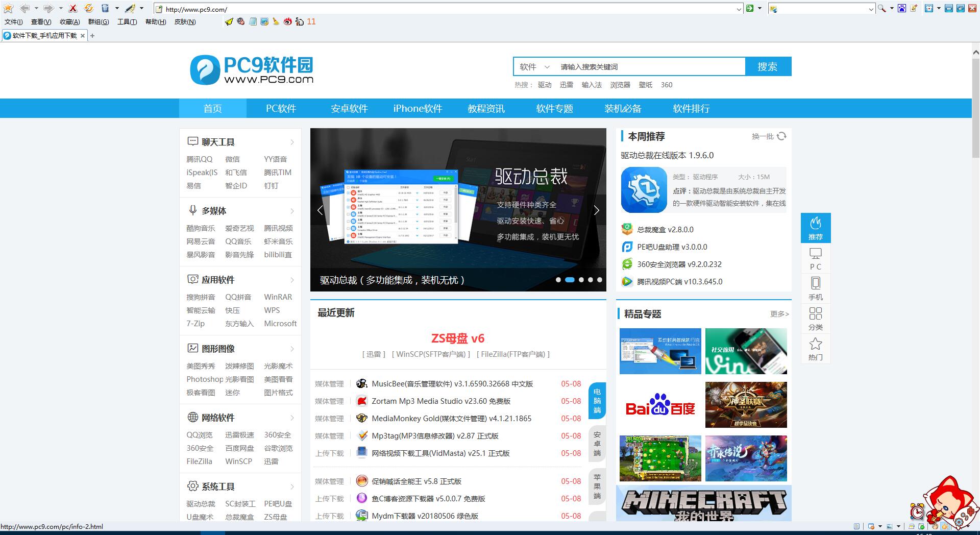Click the screen capture icon in menu row
980x535 pixels.
[x=264, y=21]
